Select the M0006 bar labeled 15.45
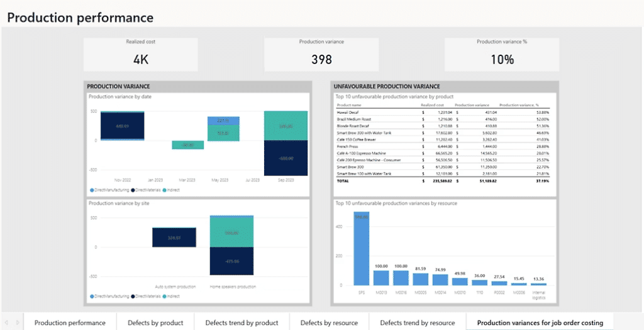 (x=519, y=284)
